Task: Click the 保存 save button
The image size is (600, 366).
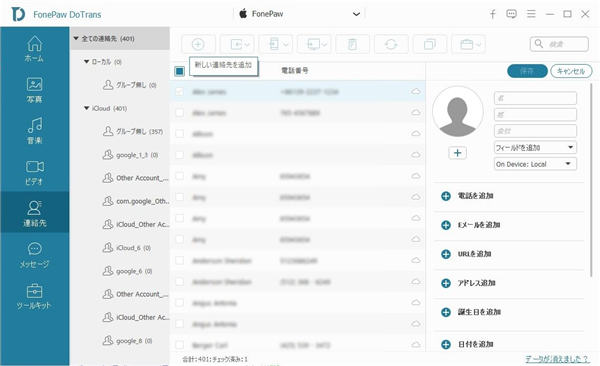Action: [527, 71]
